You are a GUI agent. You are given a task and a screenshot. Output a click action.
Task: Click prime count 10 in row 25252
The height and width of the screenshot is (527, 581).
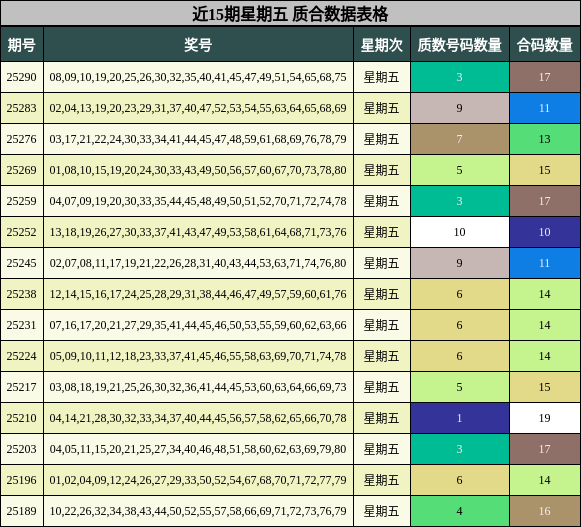(459, 232)
